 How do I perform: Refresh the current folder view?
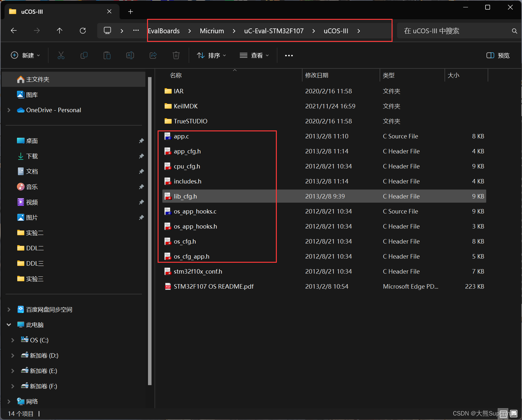pyautogui.click(x=83, y=31)
